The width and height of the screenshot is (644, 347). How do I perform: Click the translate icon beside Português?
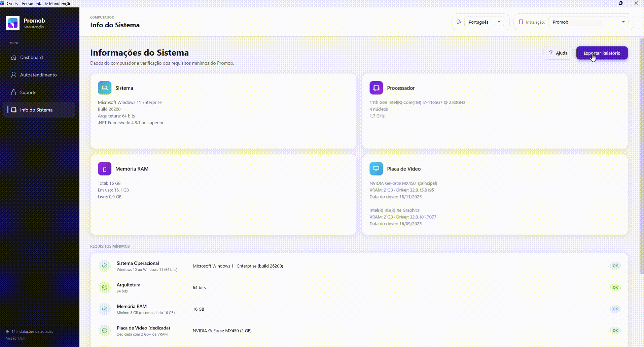pyautogui.click(x=459, y=22)
